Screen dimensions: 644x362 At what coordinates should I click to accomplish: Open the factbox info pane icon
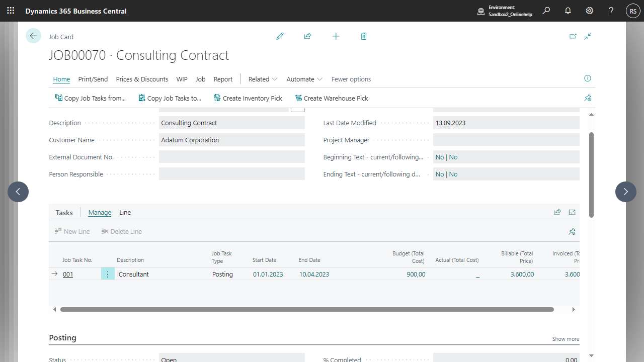click(x=588, y=78)
